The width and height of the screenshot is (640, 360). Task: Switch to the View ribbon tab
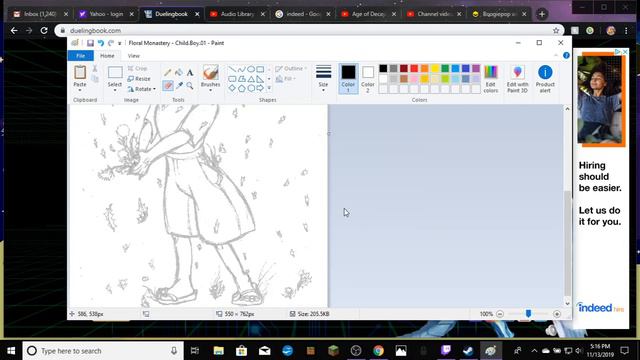click(133, 56)
